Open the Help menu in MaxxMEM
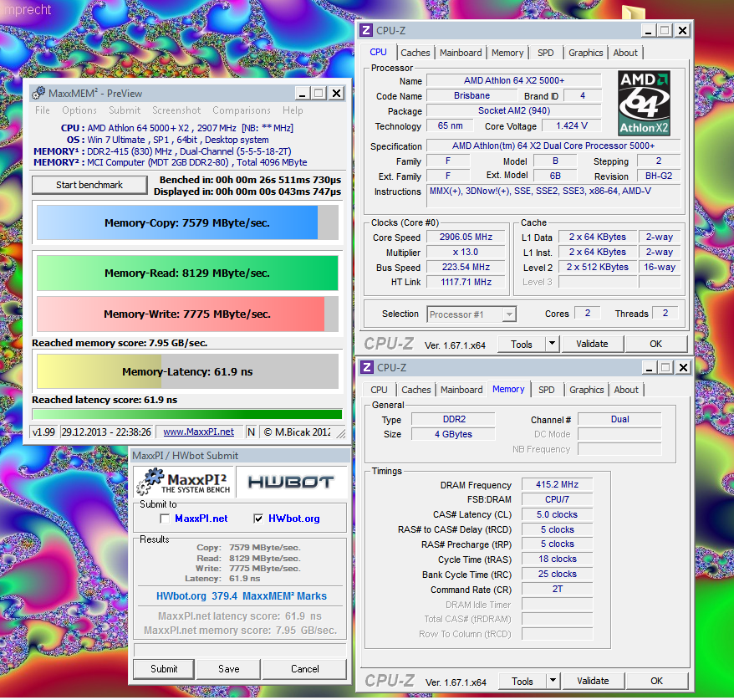This screenshot has width=734, height=700. (293, 110)
